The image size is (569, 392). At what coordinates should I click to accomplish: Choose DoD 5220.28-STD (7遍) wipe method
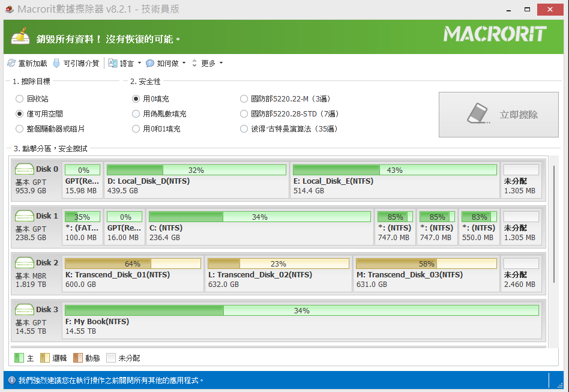pyautogui.click(x=244, y=113)
